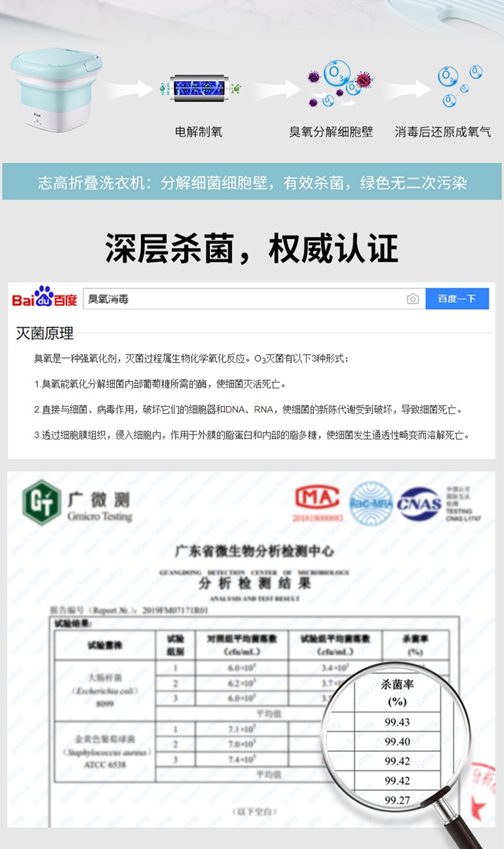Image resolution: width=504 pixels, height=849 pixels.
Task: Click the Baidu search box containing '臭氧消毒'
Action: tap(254, 299)
